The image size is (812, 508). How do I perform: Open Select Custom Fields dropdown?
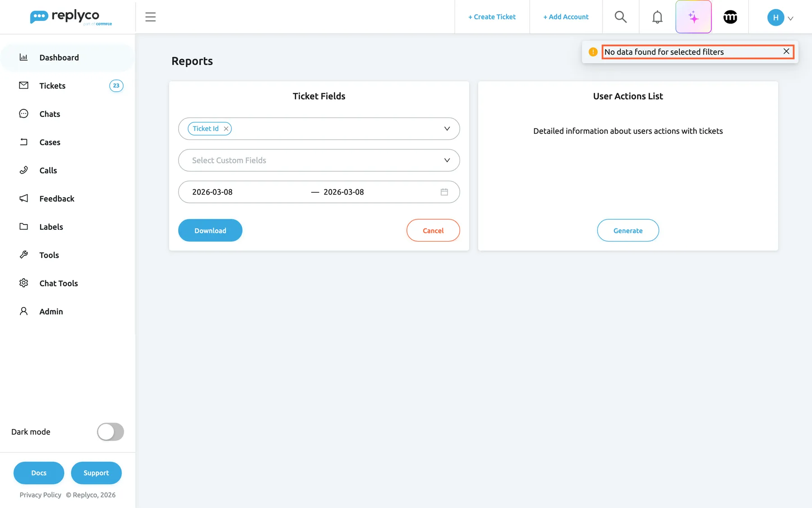point(319,160)
